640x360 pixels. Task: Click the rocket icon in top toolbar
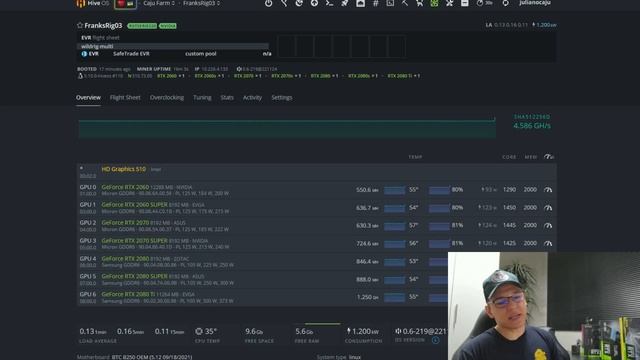pyautogui.click(x=344, y=3)
